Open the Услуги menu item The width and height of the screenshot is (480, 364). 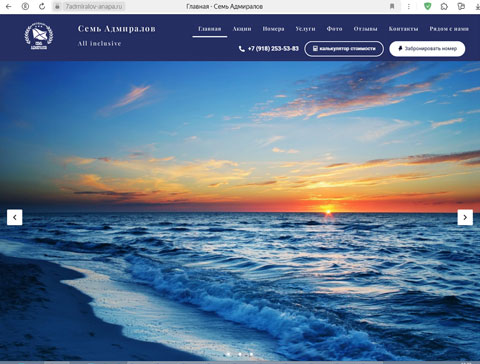(x=305, y=29)
